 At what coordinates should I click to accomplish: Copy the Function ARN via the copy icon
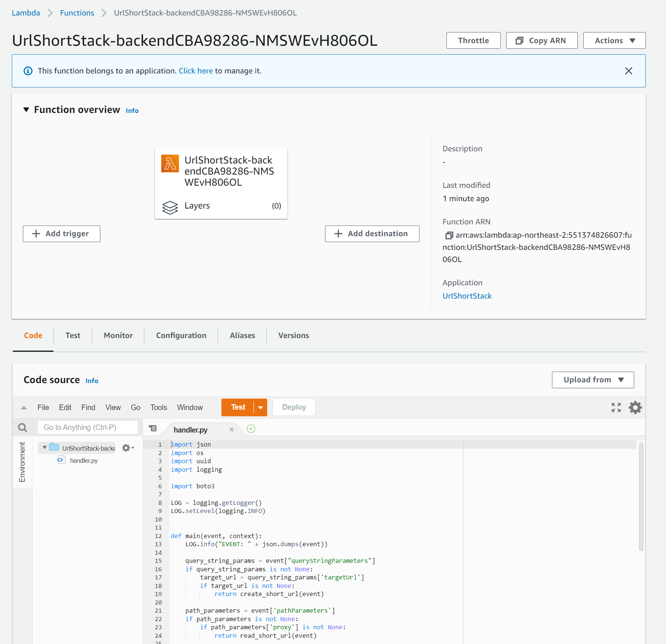(449, 235)
